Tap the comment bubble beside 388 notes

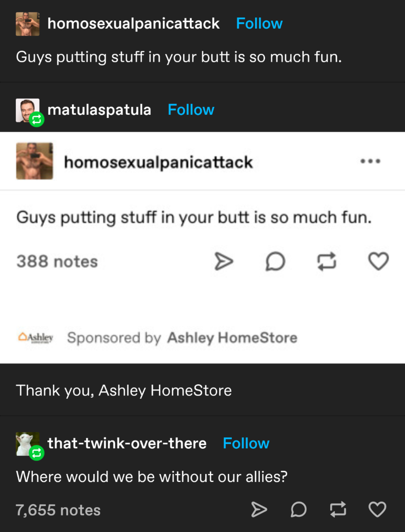coord(275,261)
